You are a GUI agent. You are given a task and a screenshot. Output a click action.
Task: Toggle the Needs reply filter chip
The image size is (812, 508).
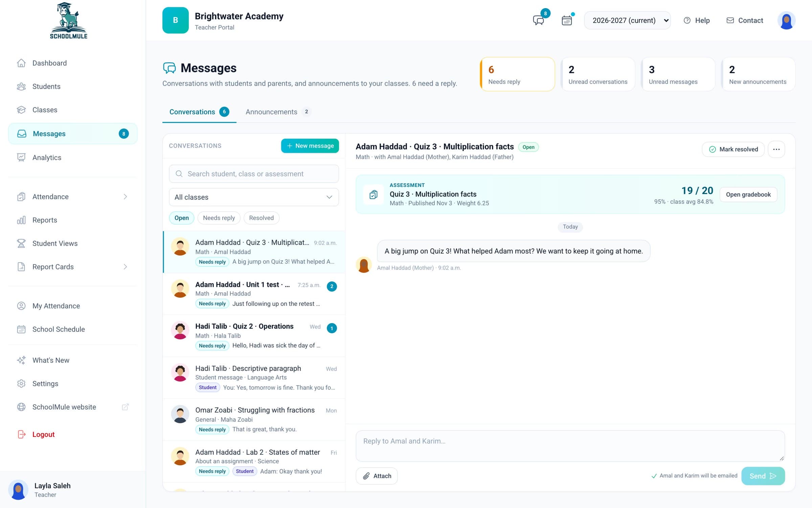(x=219, y=218)
